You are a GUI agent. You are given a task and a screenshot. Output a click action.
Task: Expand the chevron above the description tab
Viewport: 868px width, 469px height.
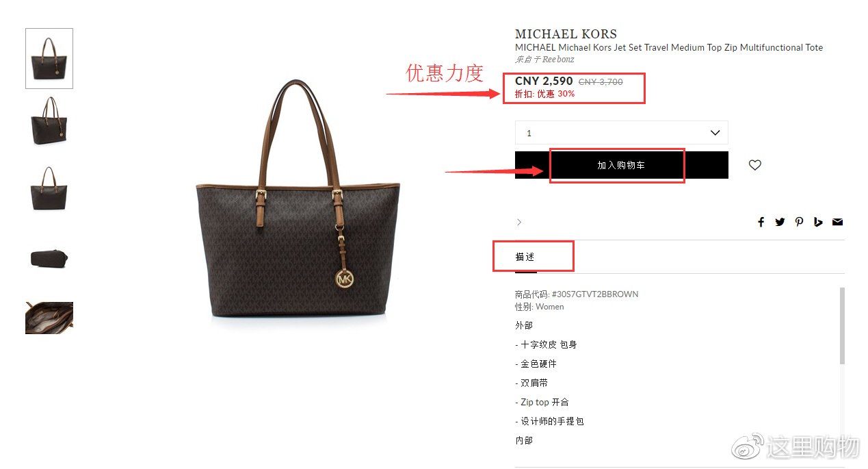point(519,222)
